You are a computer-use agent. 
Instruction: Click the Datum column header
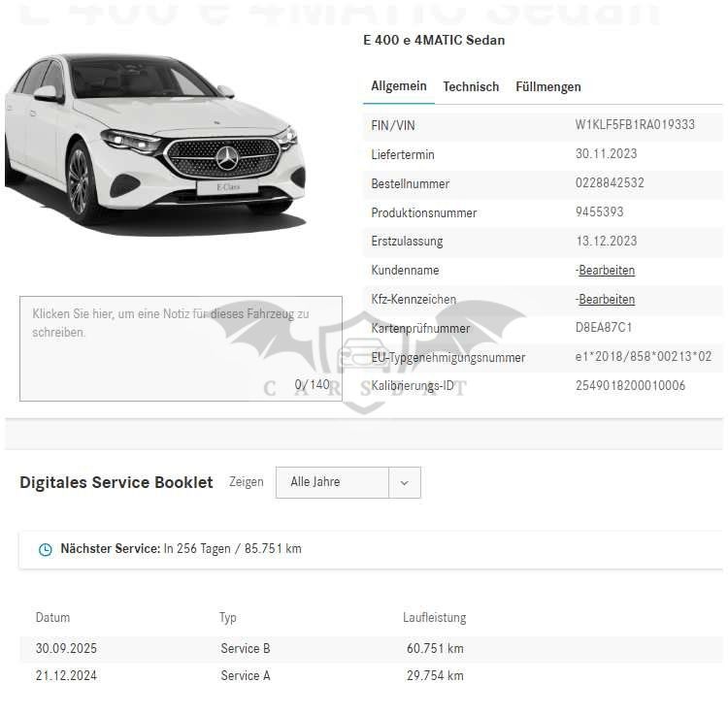[53, 618]
